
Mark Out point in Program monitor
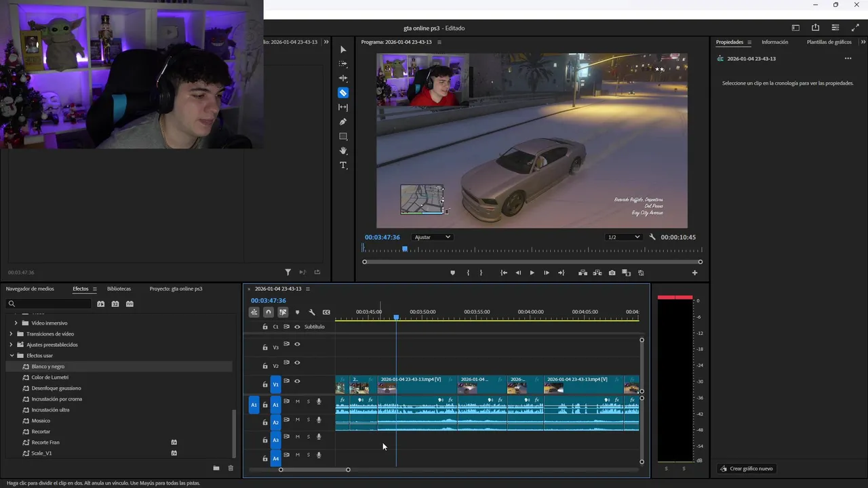click(481, 272)
